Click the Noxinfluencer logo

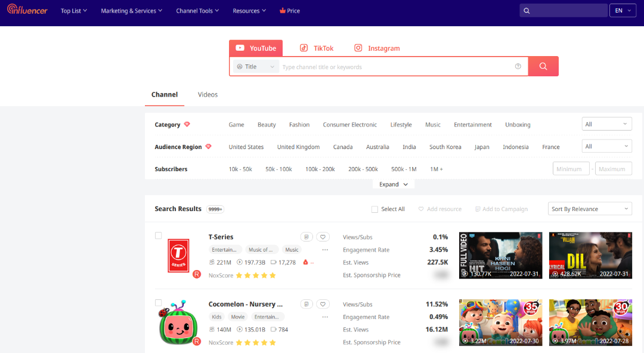[x=27, y=10]
